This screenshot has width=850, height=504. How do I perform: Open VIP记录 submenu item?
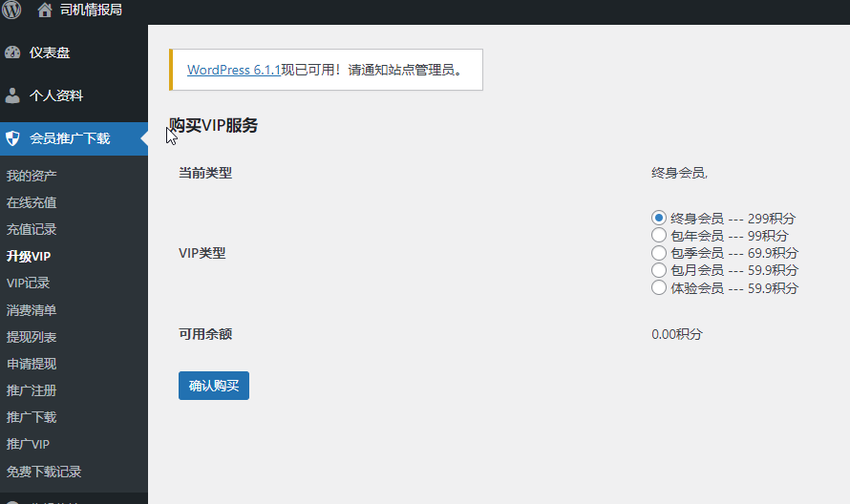(x=29, y=283)
